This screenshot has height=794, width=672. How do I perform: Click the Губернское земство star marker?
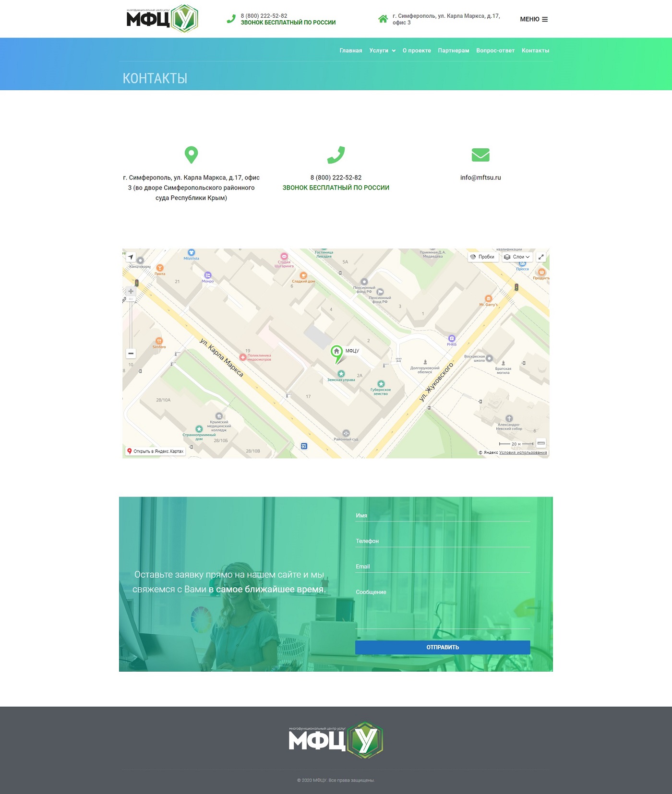(381, 384)
